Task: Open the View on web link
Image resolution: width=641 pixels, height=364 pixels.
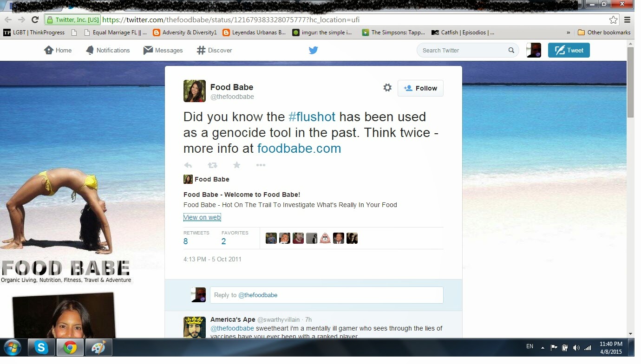Action: pos(202,217)
